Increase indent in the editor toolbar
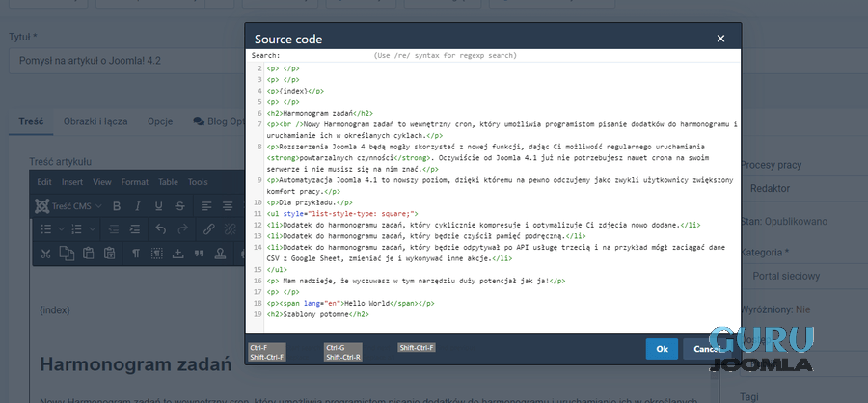This screenshot has width=868, height=403. click(x=134, y=229)
